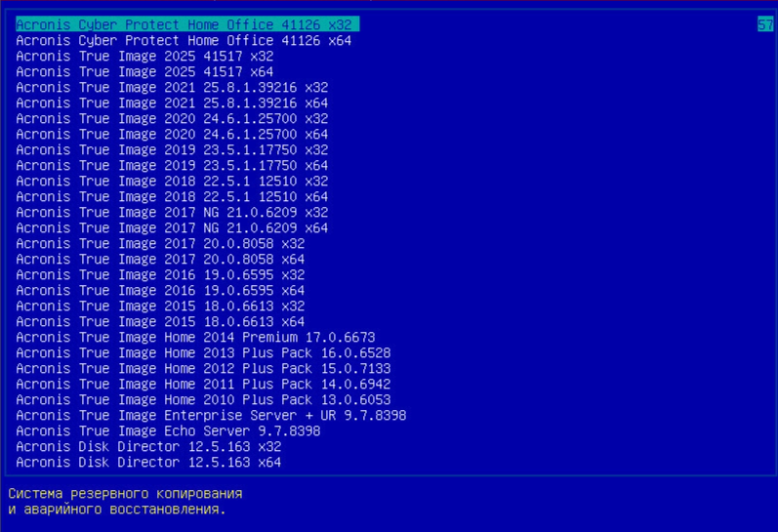The image size is (778, 532).
Task: Choose True Image 2015 18.0.6613 x32
Action: point(160,307)
